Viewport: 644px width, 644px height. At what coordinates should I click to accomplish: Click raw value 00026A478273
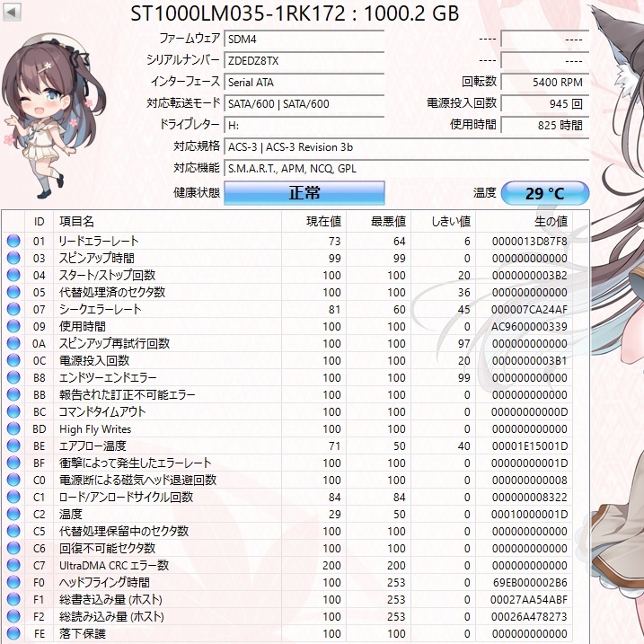[x=529, y=617]
